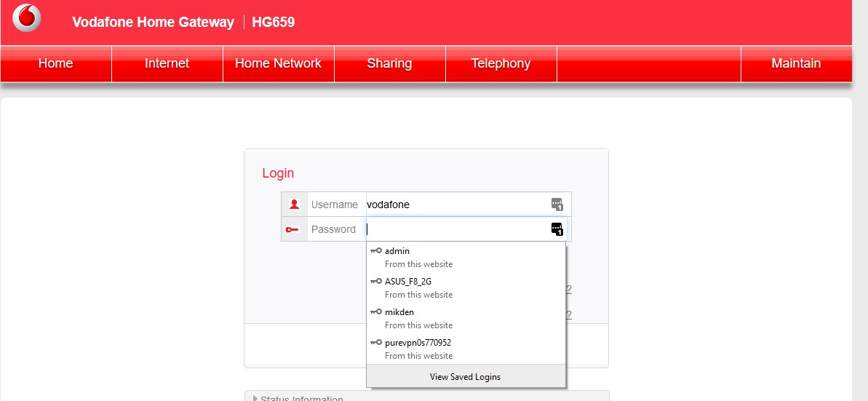Click the 'HG659' model text
868x401 pixels.
point(274,22)
